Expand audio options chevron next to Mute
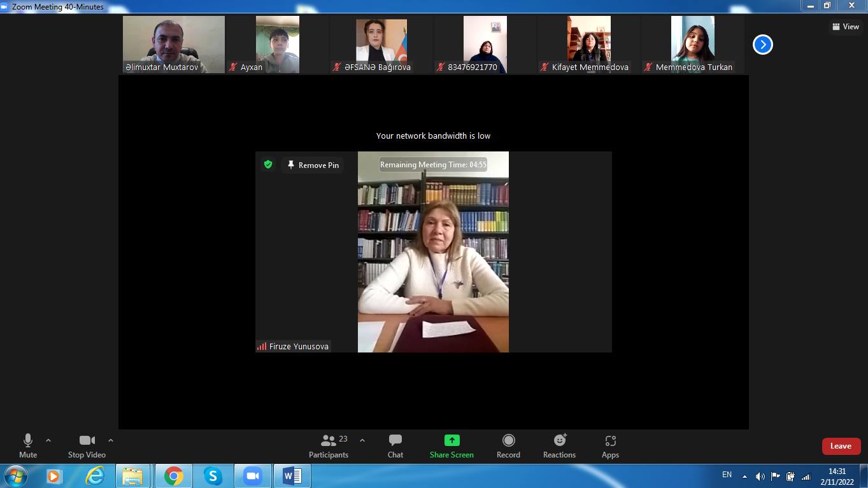This screenshot has height=488, width=868. pos(48,440)
